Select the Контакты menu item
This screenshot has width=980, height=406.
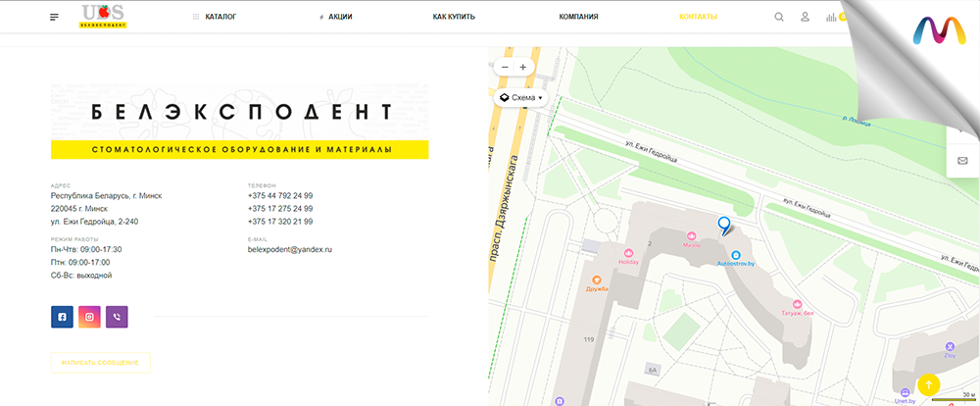click(x=698, y=17)
